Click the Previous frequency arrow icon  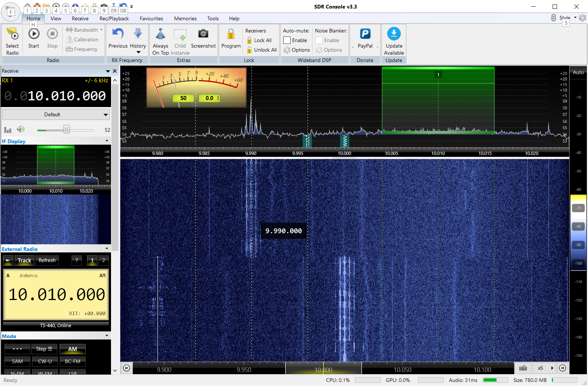118,34
